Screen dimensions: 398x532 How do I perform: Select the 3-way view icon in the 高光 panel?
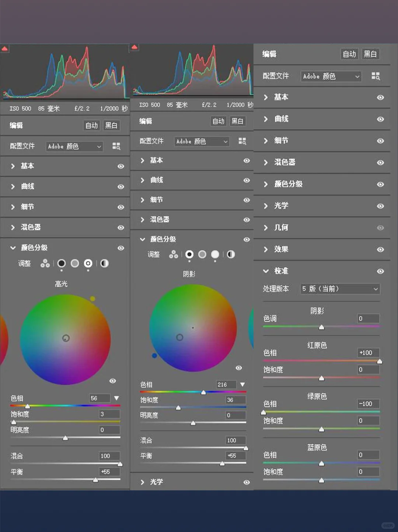point(45,263)
